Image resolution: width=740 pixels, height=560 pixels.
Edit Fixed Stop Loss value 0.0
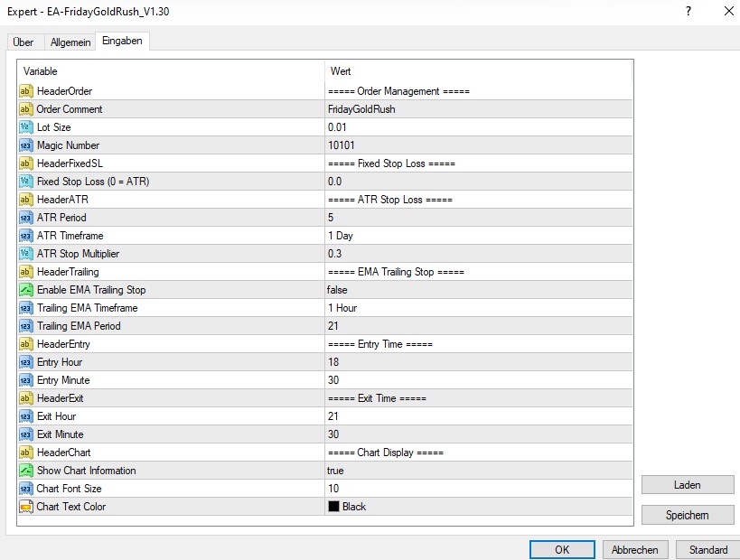tap(479, 182)
